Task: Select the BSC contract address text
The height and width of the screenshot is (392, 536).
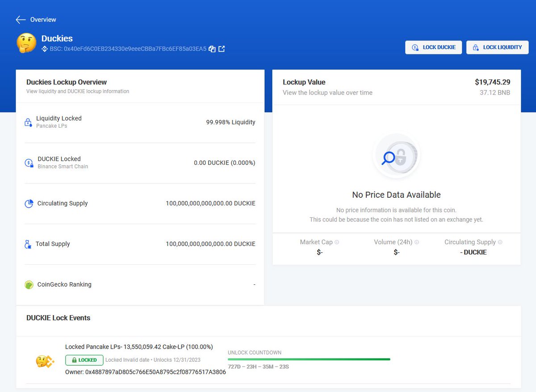Action: click(128, 49)
